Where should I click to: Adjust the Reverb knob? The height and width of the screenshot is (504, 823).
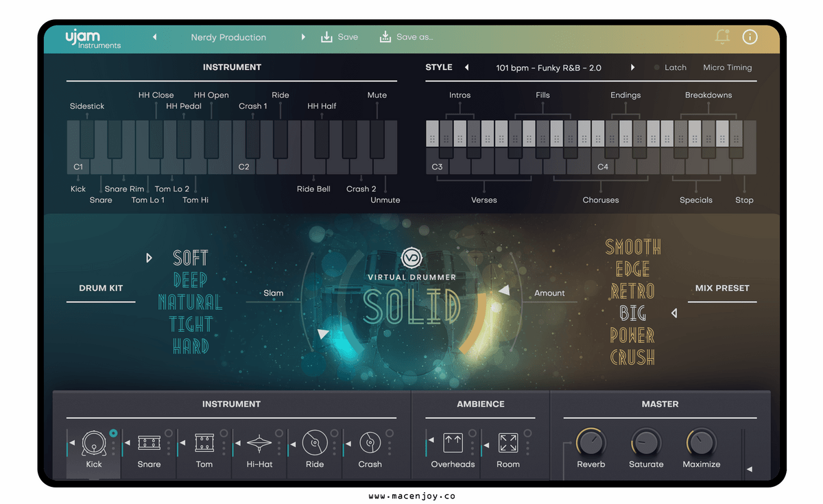tap(591, 443)
